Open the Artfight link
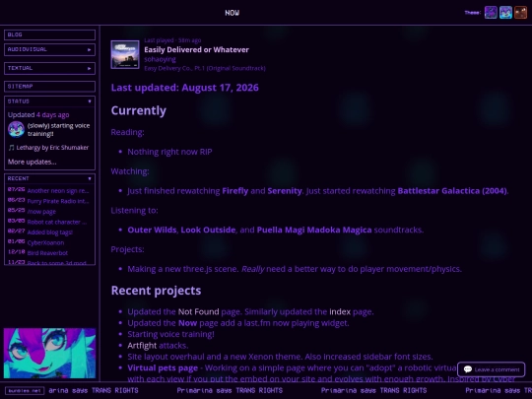The width and height of the screenshot is (532, 399). (x=142, y=346)
